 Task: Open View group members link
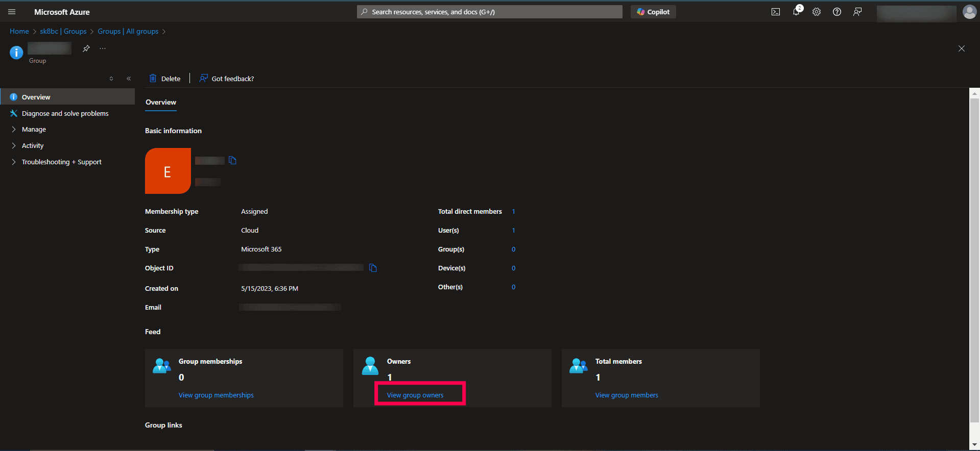point(627,395)
